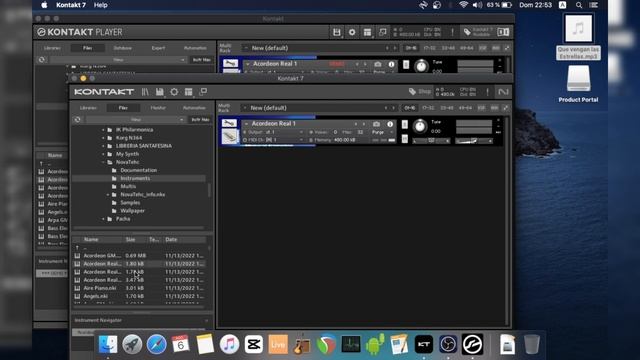Toggle KSP button in Kontakt 7 rack header
640x360 pixels.
(481, 108)
